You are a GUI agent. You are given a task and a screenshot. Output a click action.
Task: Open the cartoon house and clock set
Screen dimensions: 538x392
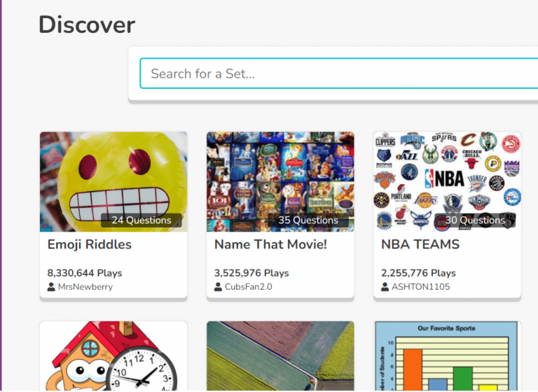coord(113,357)
